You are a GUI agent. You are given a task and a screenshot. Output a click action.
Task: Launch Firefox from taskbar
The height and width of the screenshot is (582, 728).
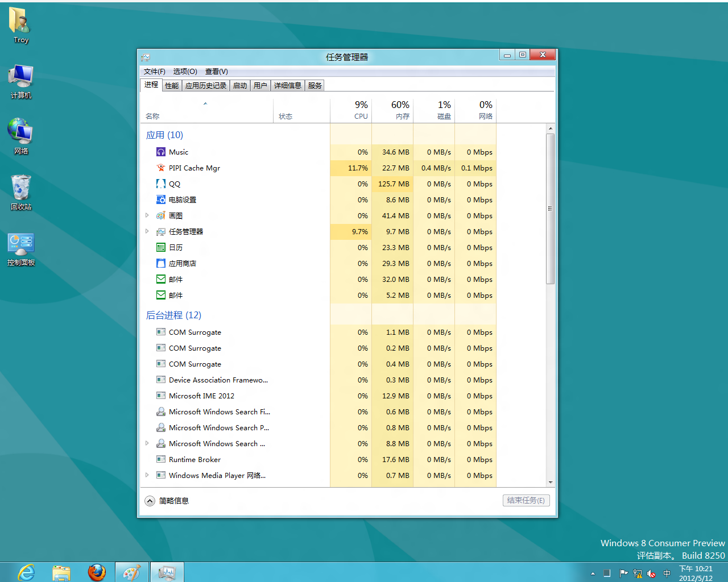click(x=97, y=572)
